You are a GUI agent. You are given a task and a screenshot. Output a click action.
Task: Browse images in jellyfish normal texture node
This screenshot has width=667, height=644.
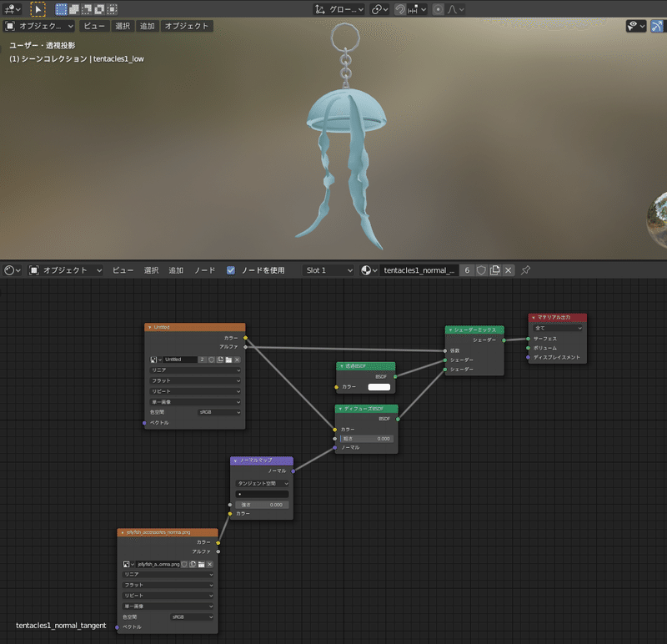pyautogui.click(x=128, y=565)
